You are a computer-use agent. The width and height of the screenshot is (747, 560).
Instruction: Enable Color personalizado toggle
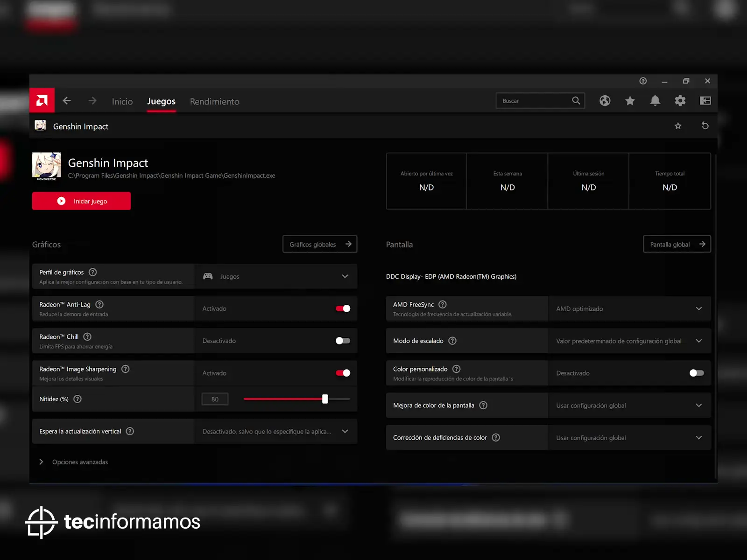tap(696, 373)
